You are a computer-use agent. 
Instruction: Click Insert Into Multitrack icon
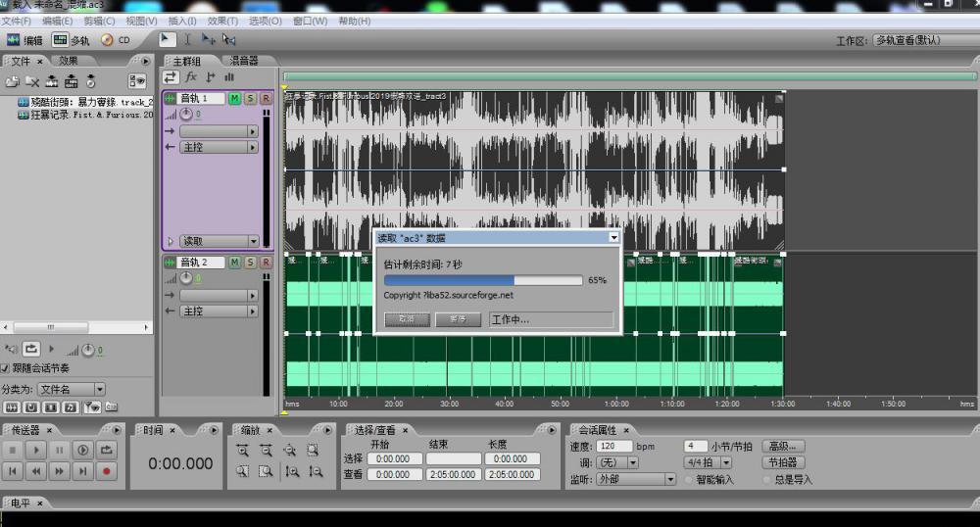pyautogui.click(x=72, y=81)
